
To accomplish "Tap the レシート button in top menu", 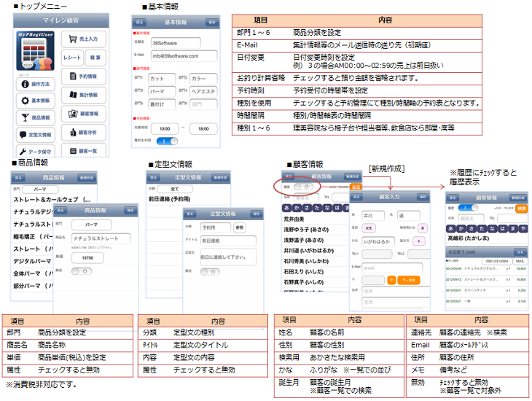I will tap(72, 58).
